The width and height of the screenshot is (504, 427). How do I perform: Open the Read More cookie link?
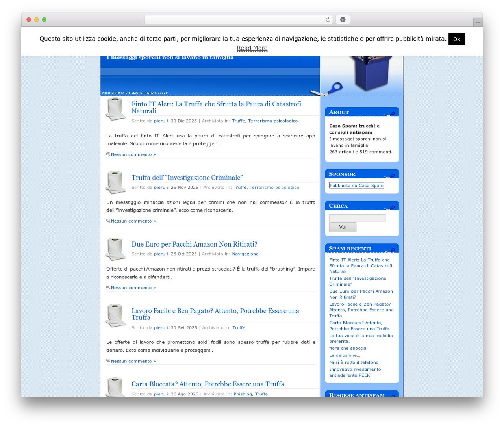(252, 48)
